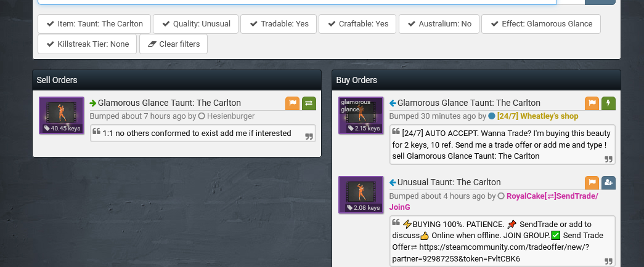Image resolution: width=644 pixels, height=267 pixels.
Task: Report RoyalCake listing with flag icon
Action: (592, 183)
